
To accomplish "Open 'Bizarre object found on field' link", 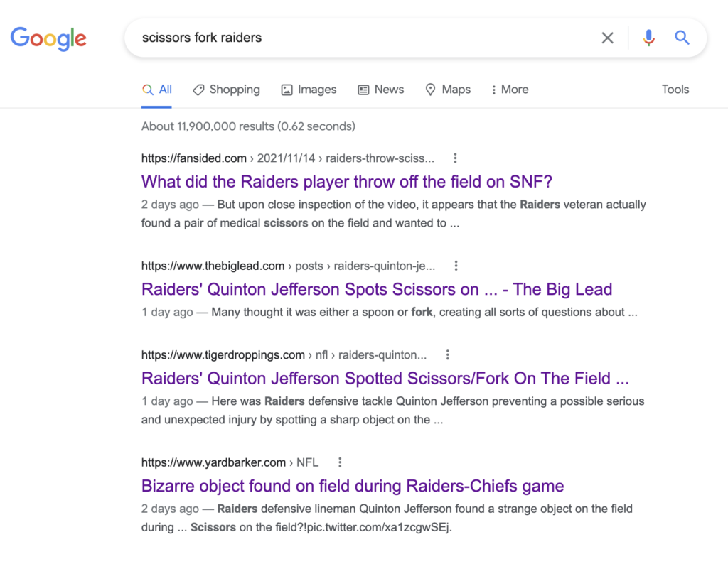I will pyautogui.click(x=353, y=486).
